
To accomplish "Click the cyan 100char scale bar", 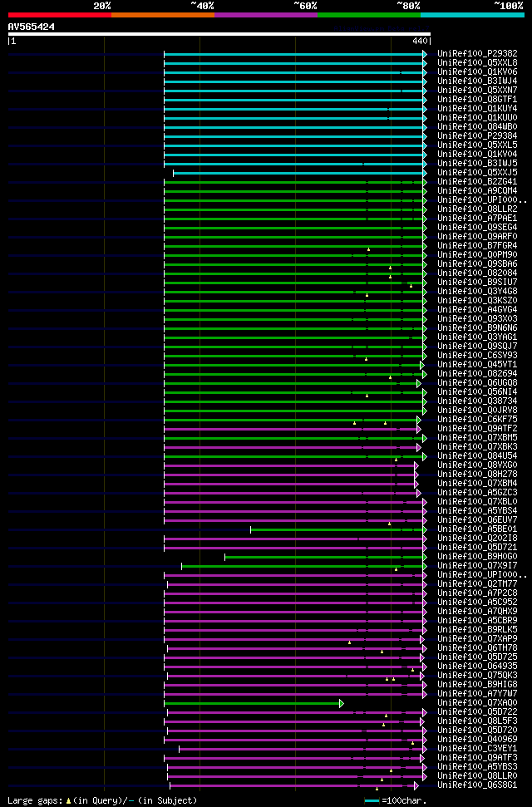I will pos(372,801).
